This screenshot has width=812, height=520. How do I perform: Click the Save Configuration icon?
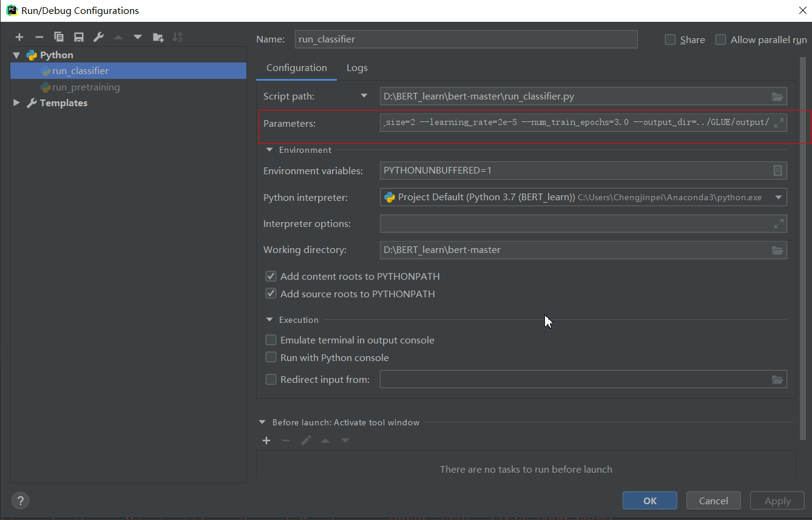click(x=78, y=36)
